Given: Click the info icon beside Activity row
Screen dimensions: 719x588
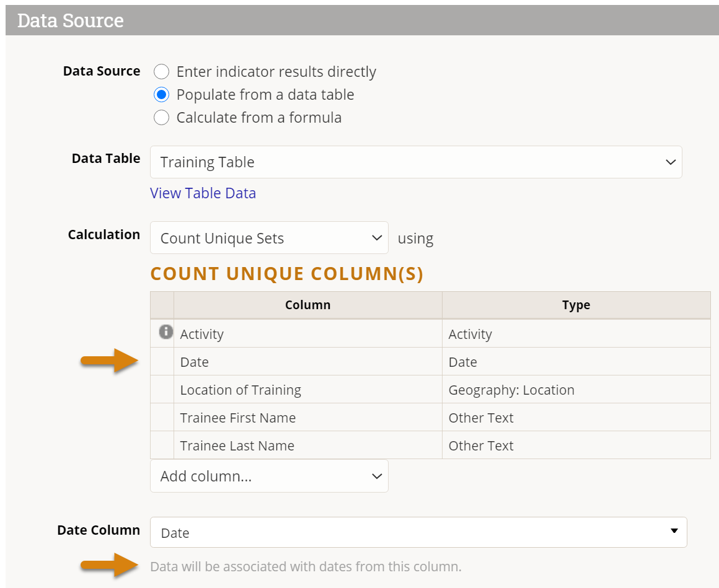Looking at the screenshot, I should (x=165, y=332).
